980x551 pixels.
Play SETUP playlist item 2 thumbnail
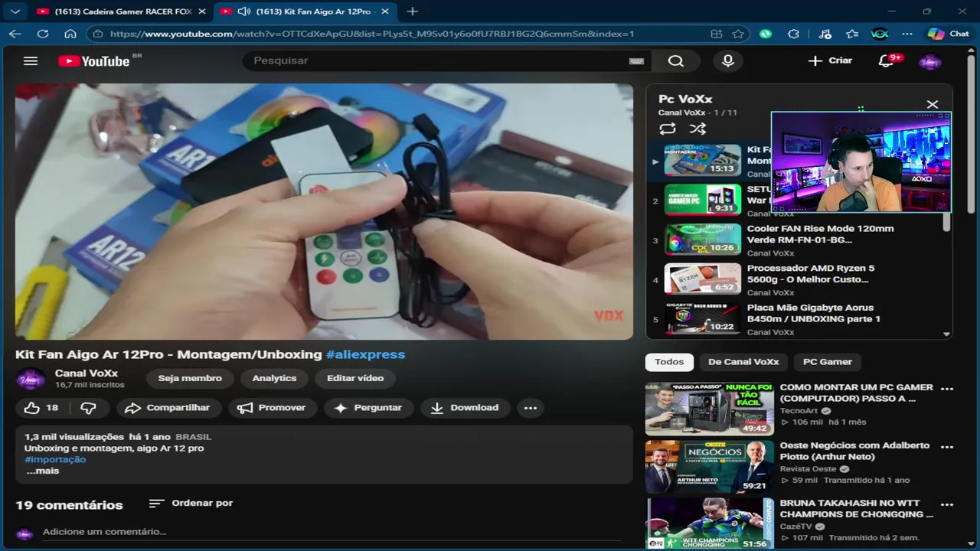702,199
